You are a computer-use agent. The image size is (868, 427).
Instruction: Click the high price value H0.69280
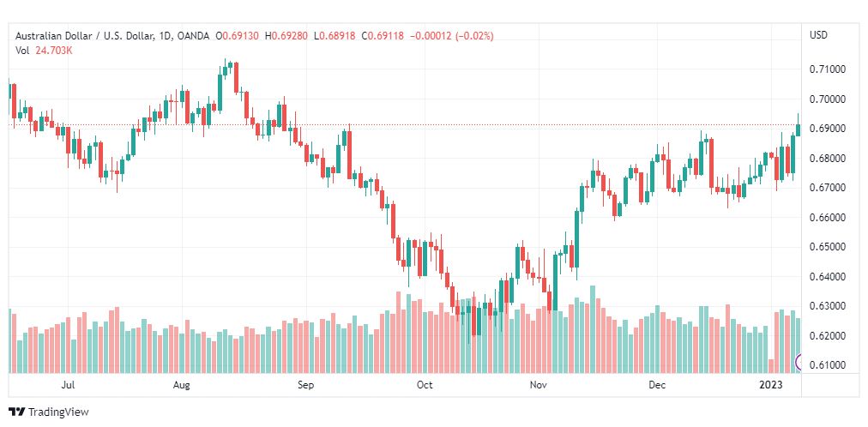click(290, 35)
